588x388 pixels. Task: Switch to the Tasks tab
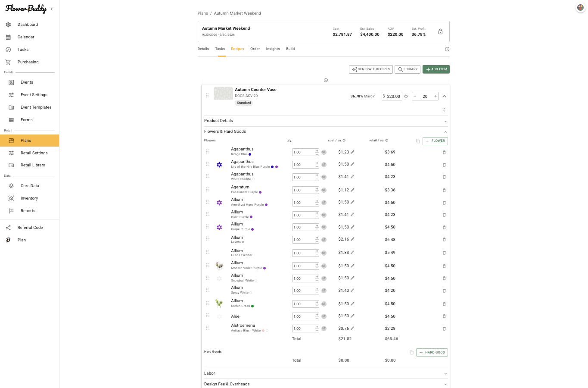[x=220, y=49]
